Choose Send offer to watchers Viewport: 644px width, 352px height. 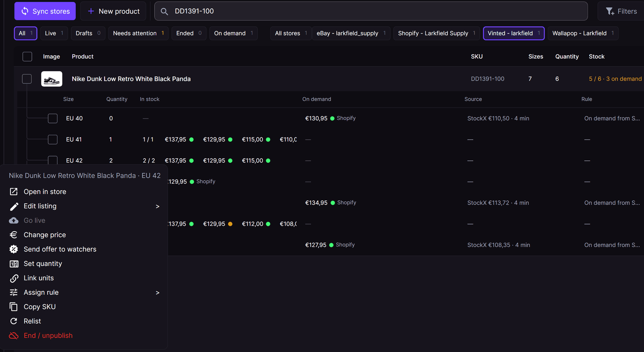(x=84, y=249)
